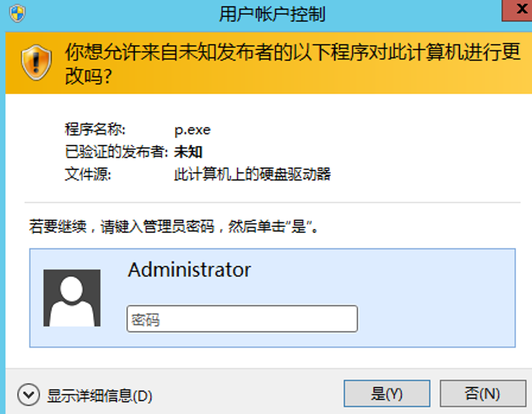Click the yellow warning shield icon
532x414 pixels.
(36, 62)
